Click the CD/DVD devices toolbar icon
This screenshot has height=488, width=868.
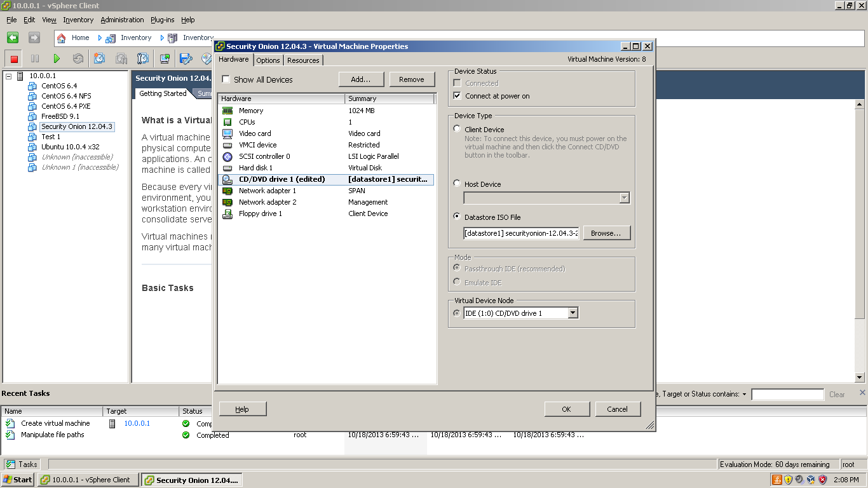point(206,58)
